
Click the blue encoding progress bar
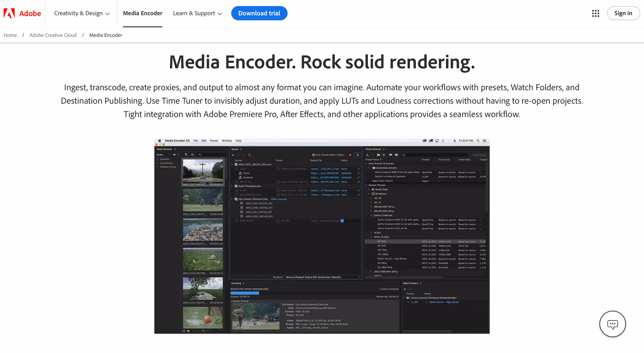pos(244,293)
